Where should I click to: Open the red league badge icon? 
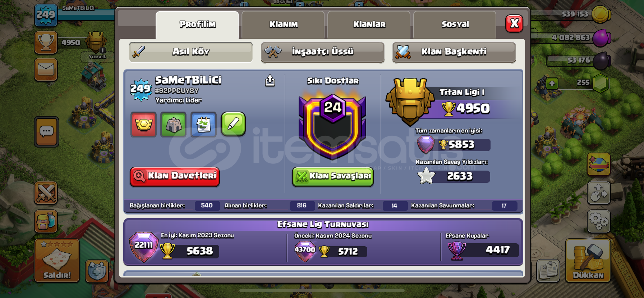[143, 125]
